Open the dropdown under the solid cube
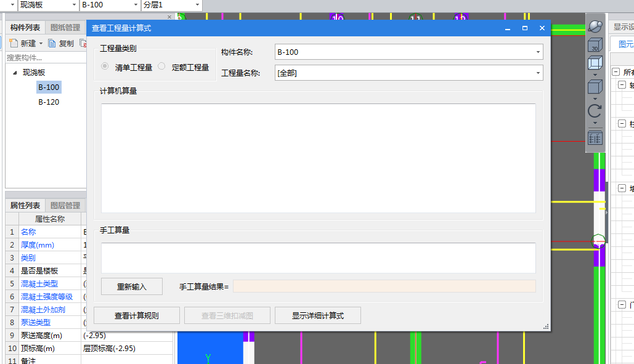The image size is (634, 364). 595,99
